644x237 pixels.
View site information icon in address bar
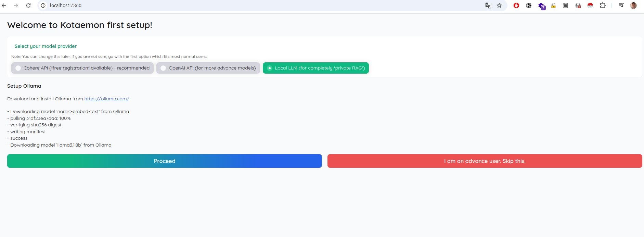click(43, 5)
